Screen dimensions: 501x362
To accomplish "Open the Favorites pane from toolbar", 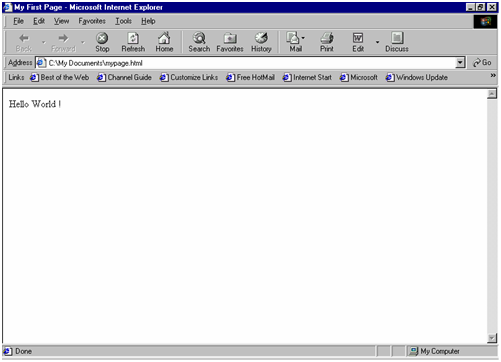I will click(230, 42).
